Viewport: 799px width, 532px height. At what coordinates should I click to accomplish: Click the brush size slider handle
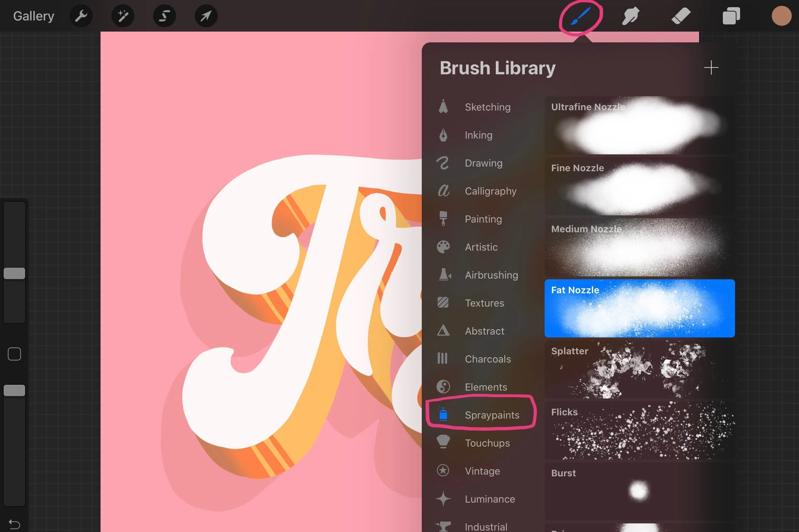click(x=14, y=274)
